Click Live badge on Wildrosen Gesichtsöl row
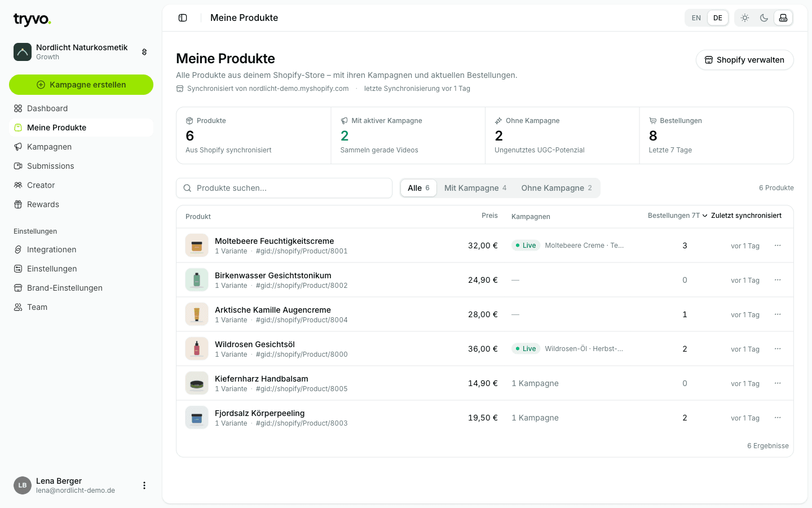 pos(526,349)
